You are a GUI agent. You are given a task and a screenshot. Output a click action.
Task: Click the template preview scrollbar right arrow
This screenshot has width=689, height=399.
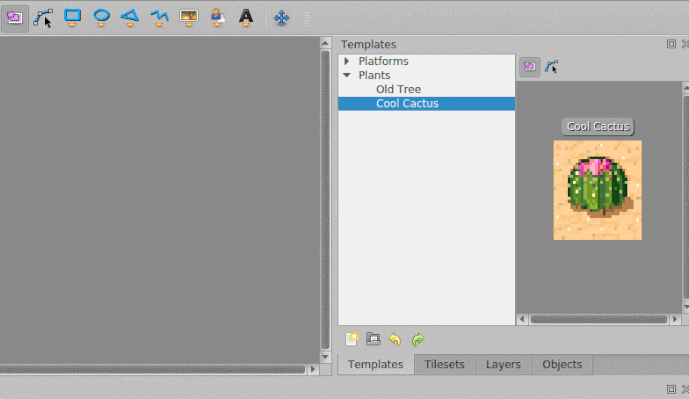click(x=675, y=319)
